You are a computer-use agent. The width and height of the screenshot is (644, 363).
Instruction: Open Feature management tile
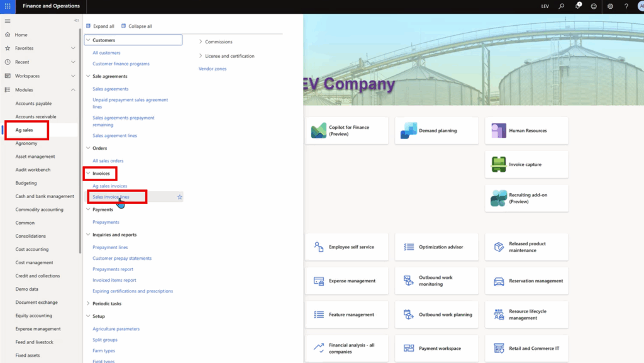pos(347,315)
